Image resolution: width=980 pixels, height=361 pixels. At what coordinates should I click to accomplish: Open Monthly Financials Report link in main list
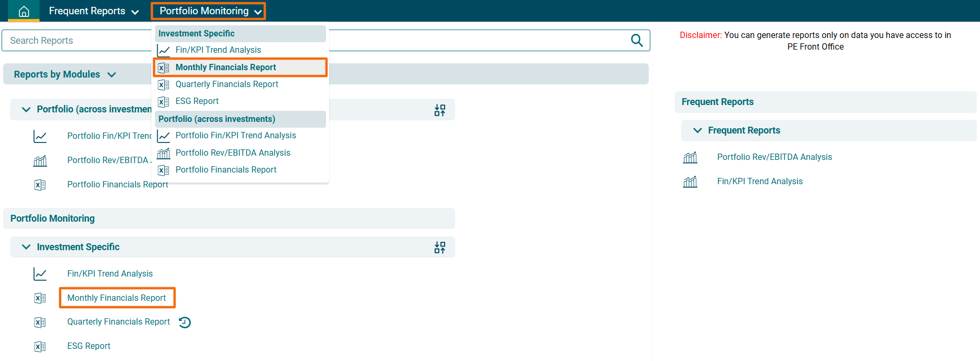coord(117,298)
